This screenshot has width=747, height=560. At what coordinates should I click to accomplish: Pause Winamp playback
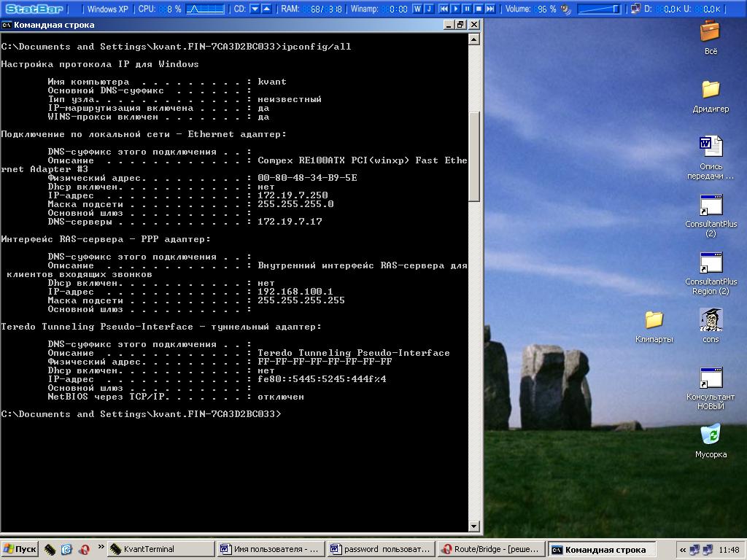467,9
